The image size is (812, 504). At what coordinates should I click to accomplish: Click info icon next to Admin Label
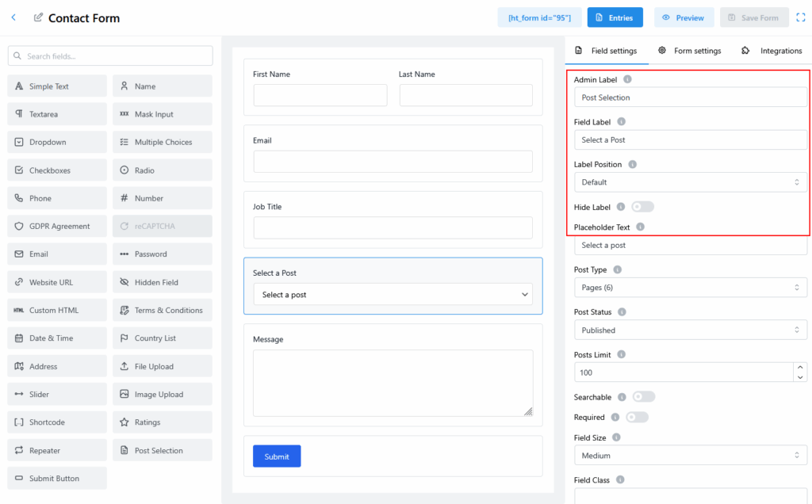(627, 80)
